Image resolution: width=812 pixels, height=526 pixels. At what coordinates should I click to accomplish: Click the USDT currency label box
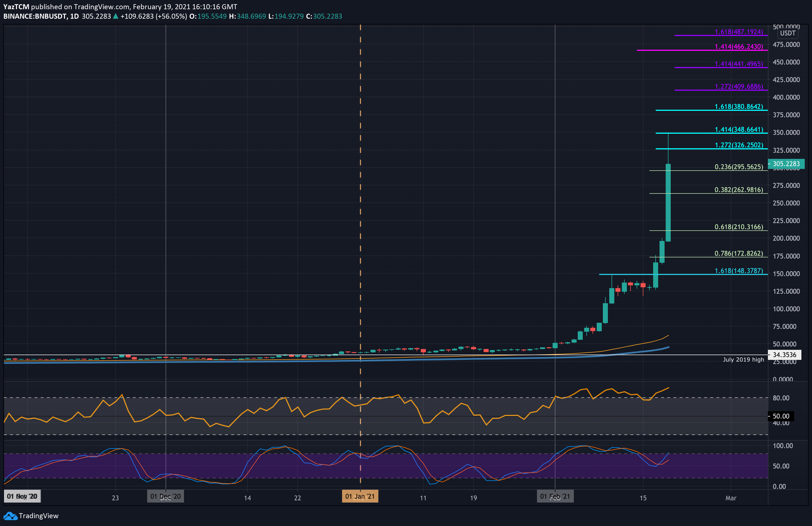click(787, 33)
